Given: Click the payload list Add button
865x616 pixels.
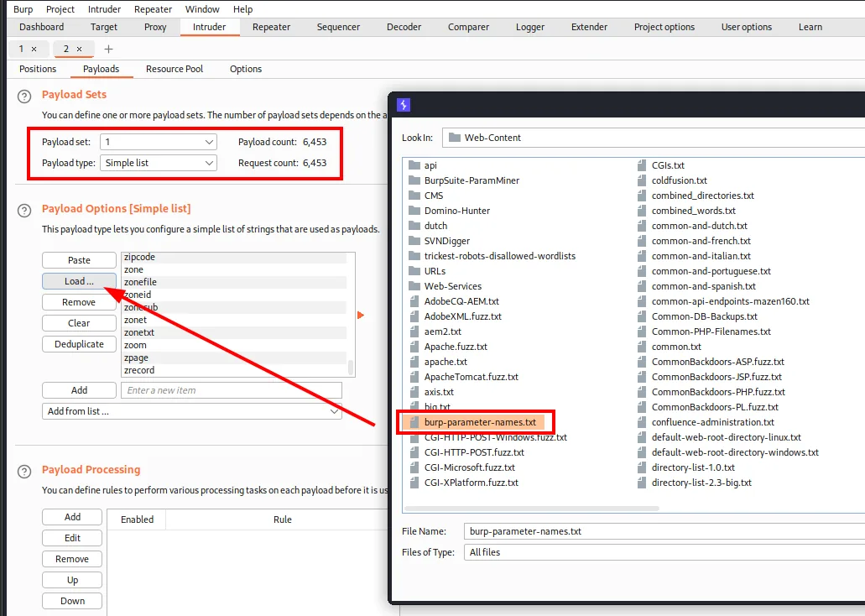Looking at the screenshot, I should pyautogui.click(x=79, y=390).
